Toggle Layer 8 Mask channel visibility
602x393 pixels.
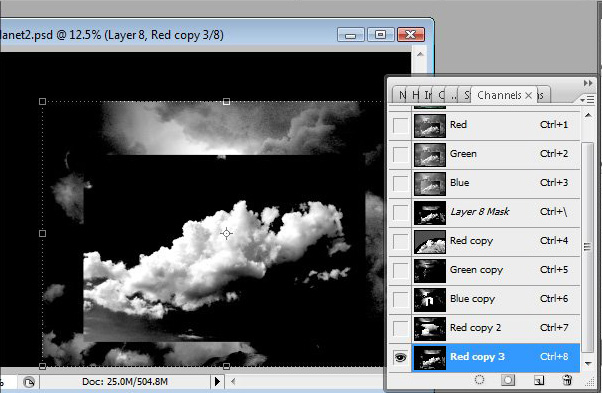click(x=400, y=212)
